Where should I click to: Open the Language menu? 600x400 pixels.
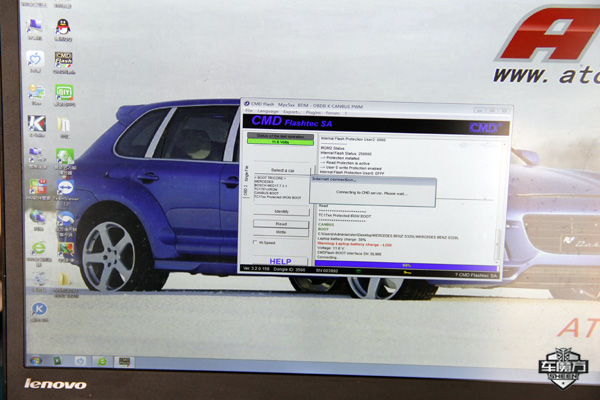[267, 111]
